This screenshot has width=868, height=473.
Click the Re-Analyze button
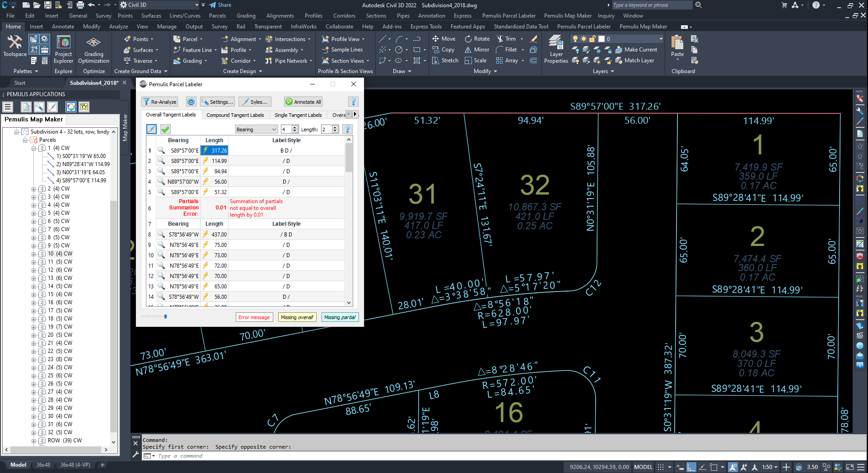pyautogui.click(x=159, y=102)
